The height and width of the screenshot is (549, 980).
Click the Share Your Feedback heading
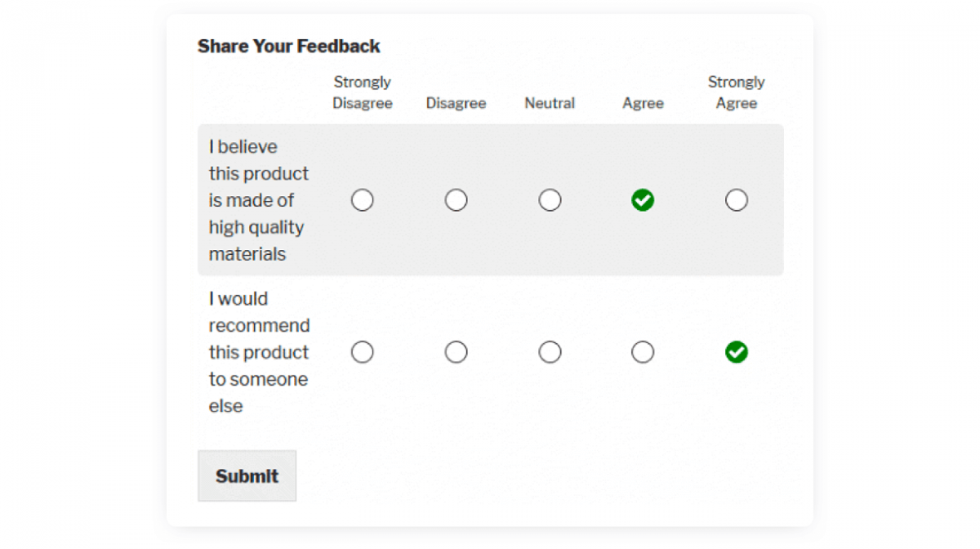pos(289,47)
